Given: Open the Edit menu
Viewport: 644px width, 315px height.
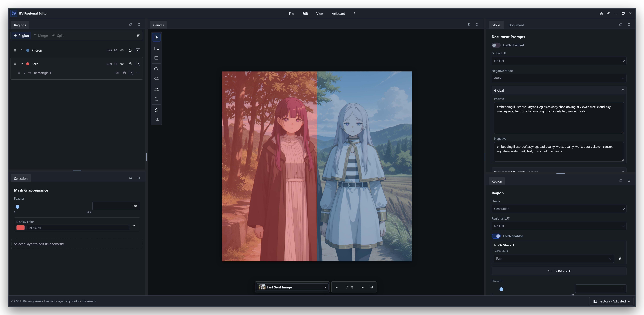Looking at the screenshot, I should tap(305, 14).
